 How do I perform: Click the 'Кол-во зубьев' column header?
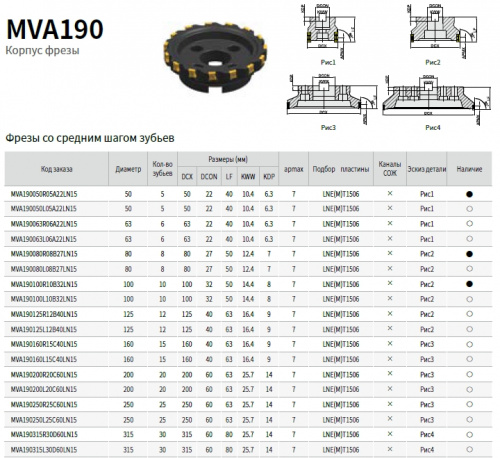coord(162,169)
